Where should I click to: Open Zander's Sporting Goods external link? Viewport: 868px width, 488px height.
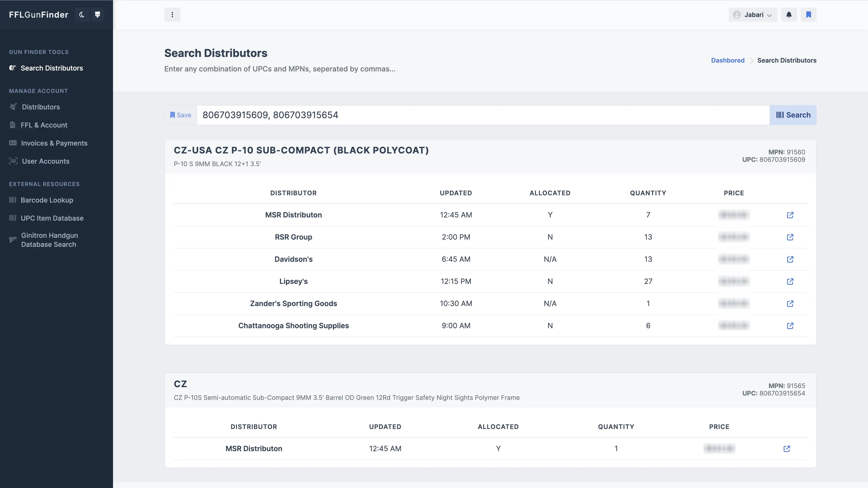(790, 304)
